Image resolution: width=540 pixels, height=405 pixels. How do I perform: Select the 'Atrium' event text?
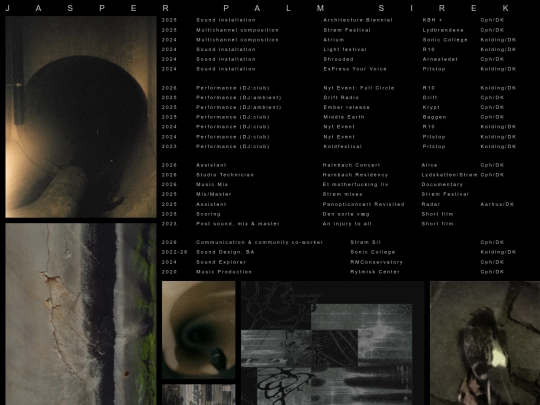tap(333, 40)
